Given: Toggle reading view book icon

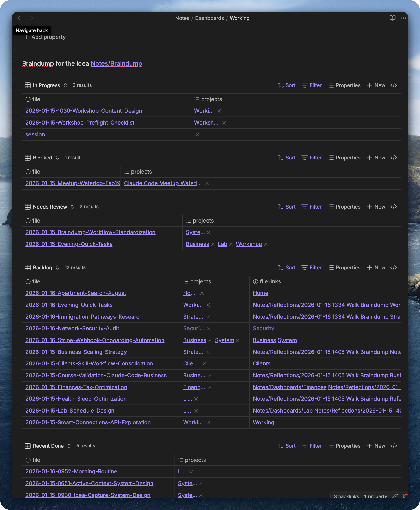Looking at the screenshot, I should click(393, 18).
